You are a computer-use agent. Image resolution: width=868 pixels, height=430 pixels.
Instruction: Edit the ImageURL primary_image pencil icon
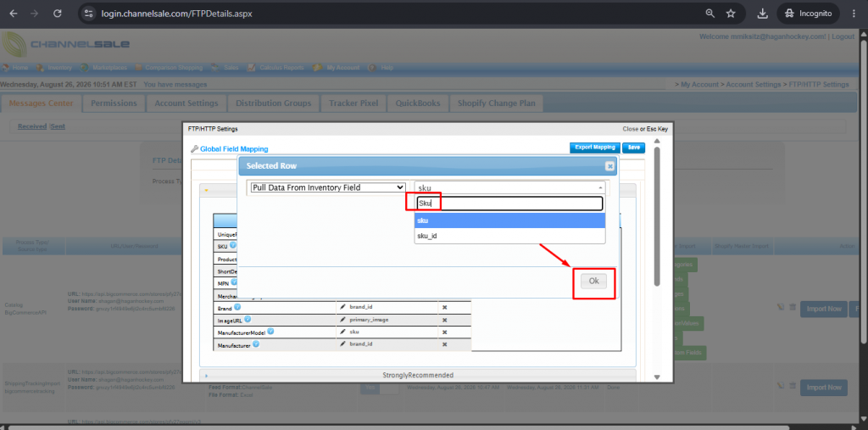coord(342,319)
